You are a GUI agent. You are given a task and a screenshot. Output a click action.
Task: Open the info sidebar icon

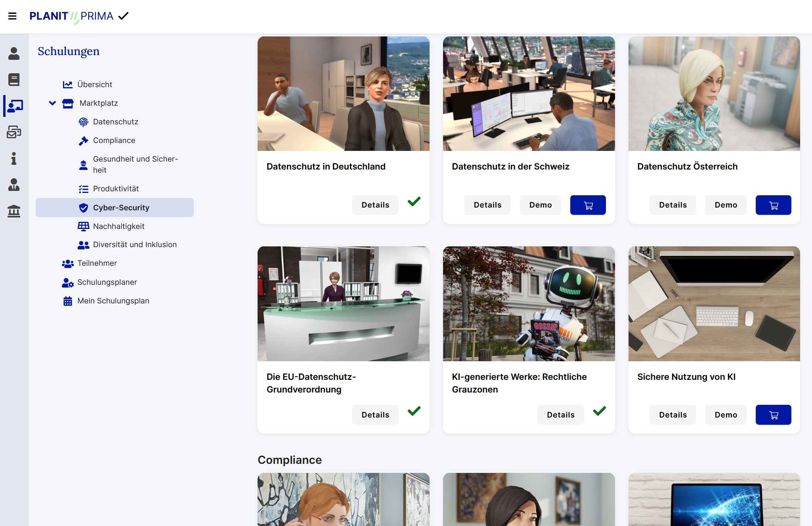click(x=14, y=158)
